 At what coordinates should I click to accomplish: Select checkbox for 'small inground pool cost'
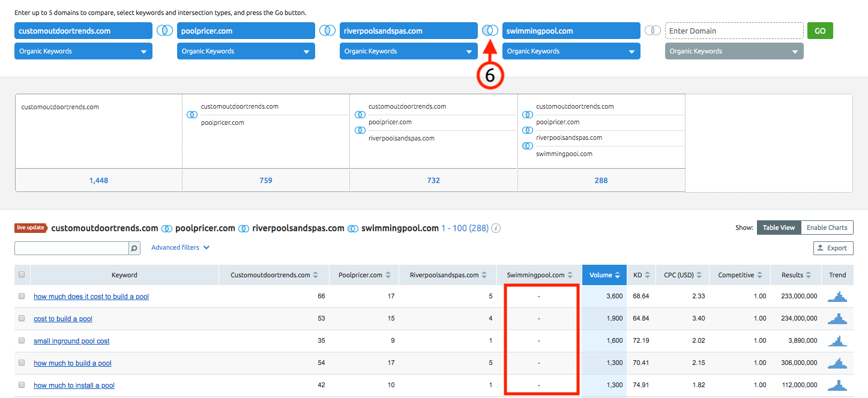[x=22, y=340]
